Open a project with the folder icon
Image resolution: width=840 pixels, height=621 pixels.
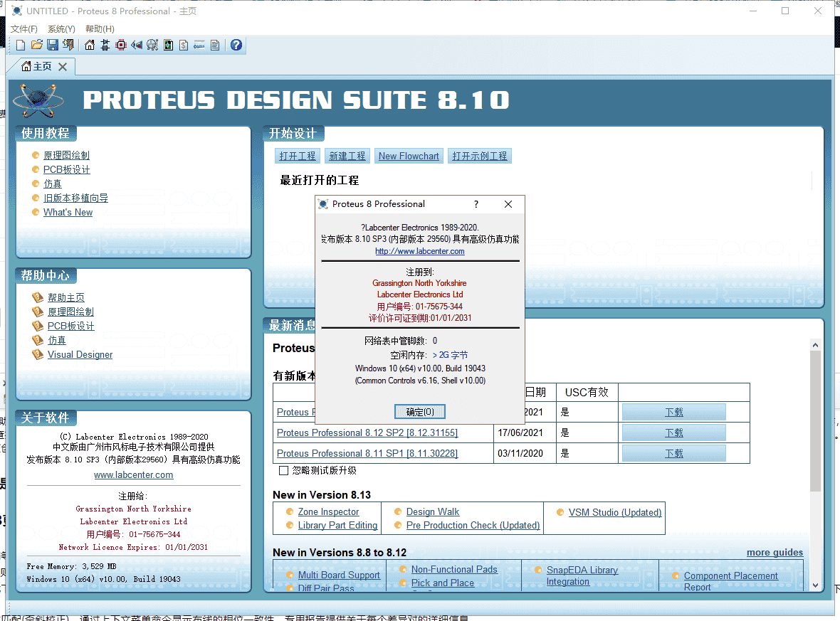pos(36,46)
